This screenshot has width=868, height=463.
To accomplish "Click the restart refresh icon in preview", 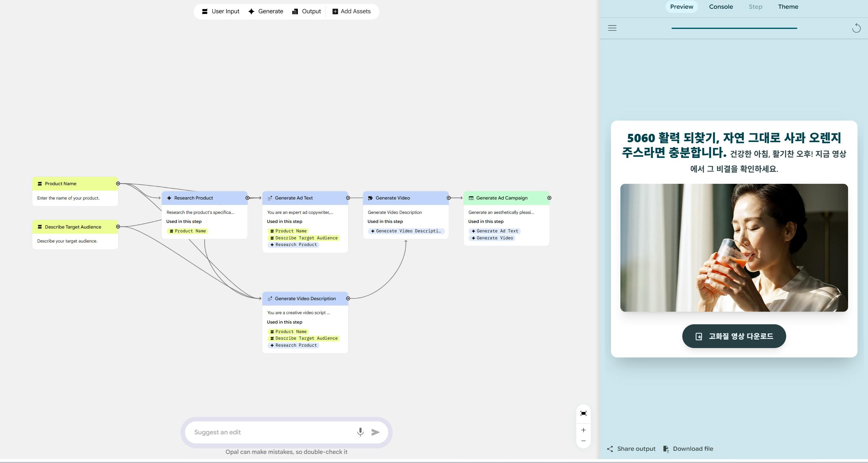I will [856, 28].
